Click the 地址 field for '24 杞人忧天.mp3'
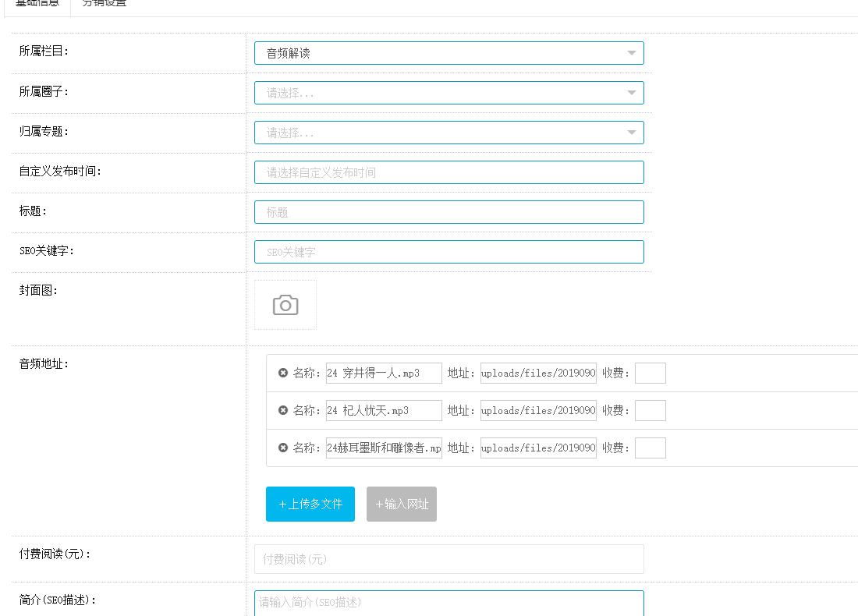Viewport: 858px width, 616px height. coord(538,410)
